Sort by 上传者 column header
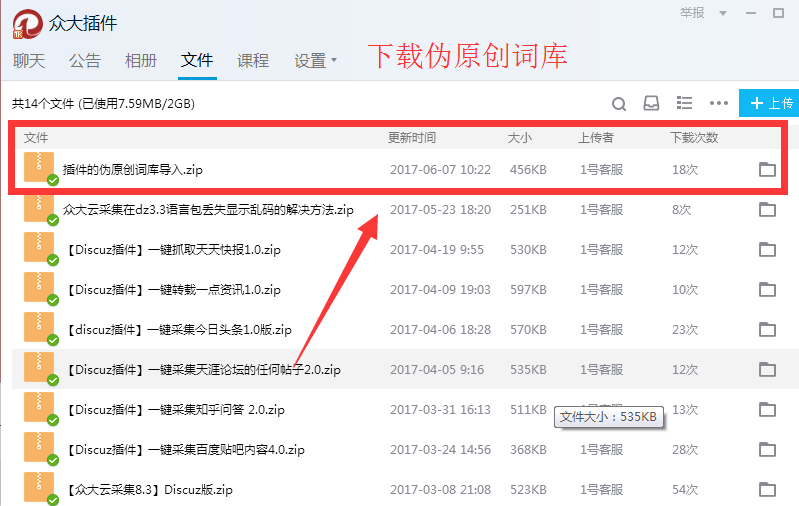 point(596,138)
